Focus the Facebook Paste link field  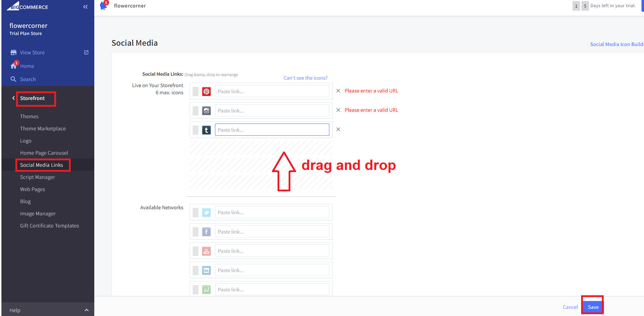coord(272,232)
